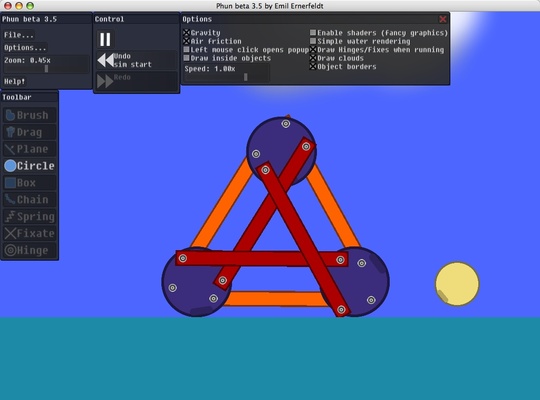Image resolution: width=540 pixels, height=400 pixels.
Task: Open the File... menu
Action: click(19, 35)
